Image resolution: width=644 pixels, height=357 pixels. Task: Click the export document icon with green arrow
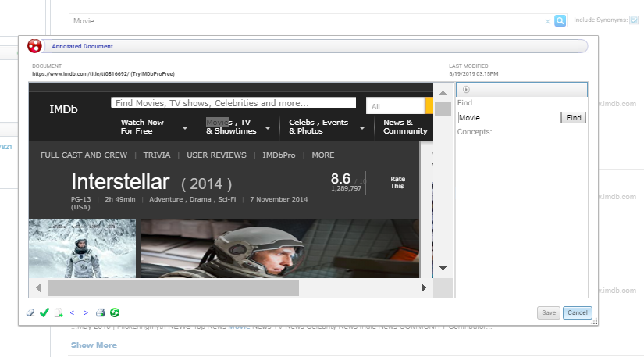(x=59, y=312)
